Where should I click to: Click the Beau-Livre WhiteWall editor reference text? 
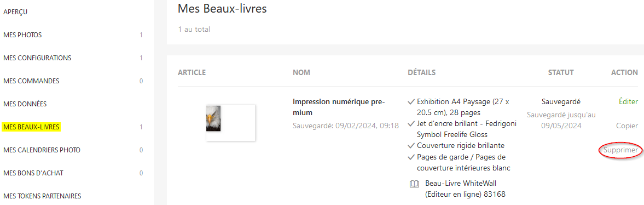tap(465, 189)
